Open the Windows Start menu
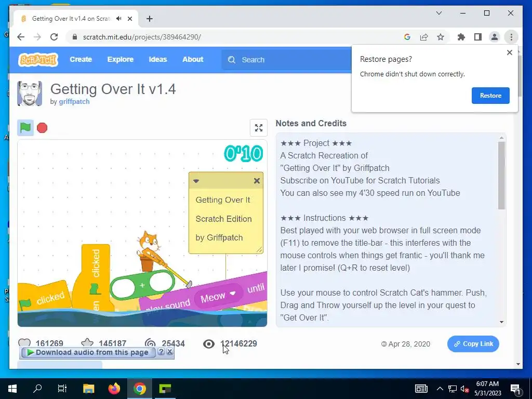The height and width of the screenshot is (399, 532). pyautogui.click(x=12, y=389)
